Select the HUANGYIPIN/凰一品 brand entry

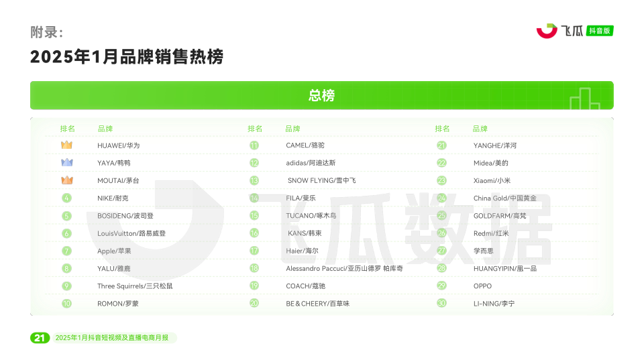click(504, 268)
